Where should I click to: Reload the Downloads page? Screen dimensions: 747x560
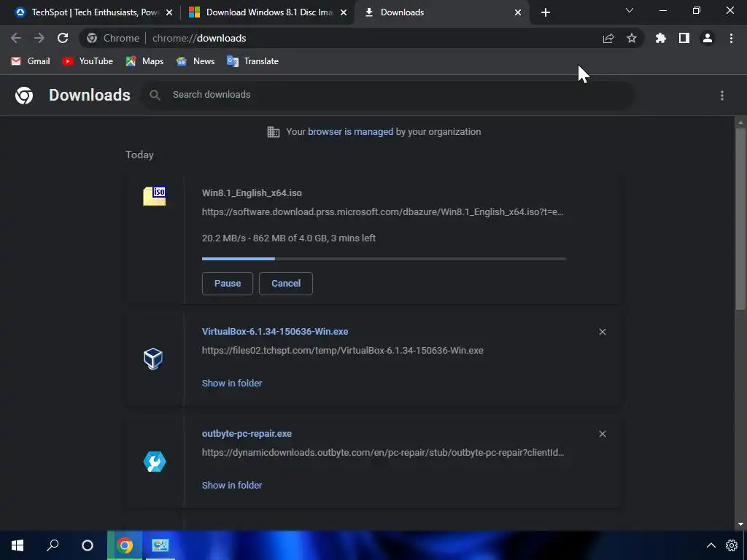(63, 38)
